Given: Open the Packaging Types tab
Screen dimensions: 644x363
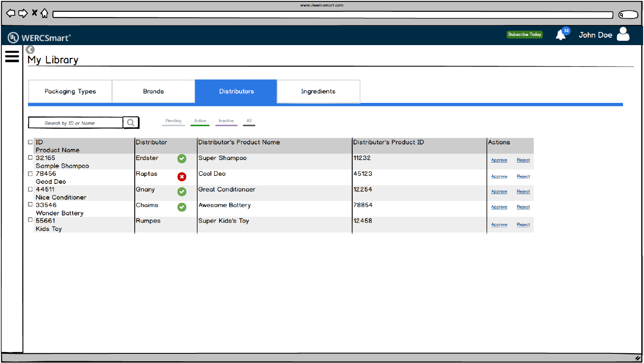Looking at the screenshot, I should coord(70,92).
